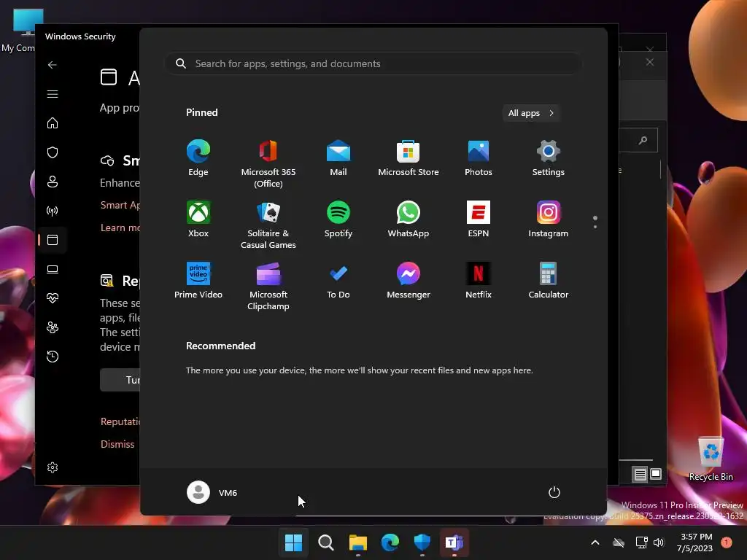Viewport: 747px width, 560px height.
Task: Launch Solitaire & Casual Games
Action: [268, 225]
